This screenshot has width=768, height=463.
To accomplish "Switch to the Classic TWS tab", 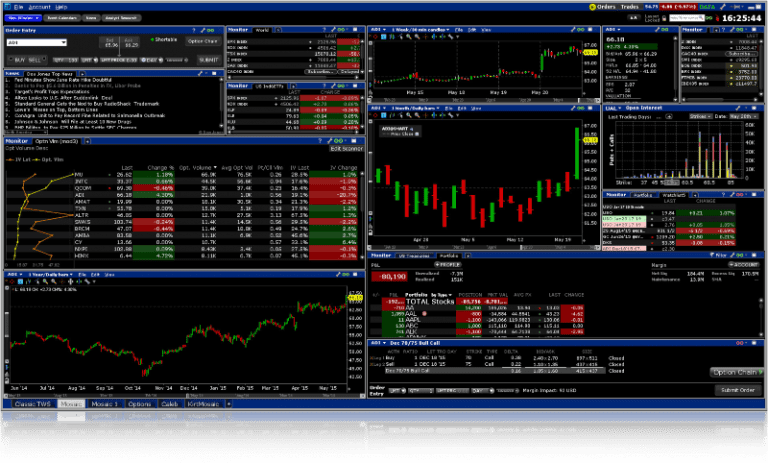I will click(x=32, y=404).
